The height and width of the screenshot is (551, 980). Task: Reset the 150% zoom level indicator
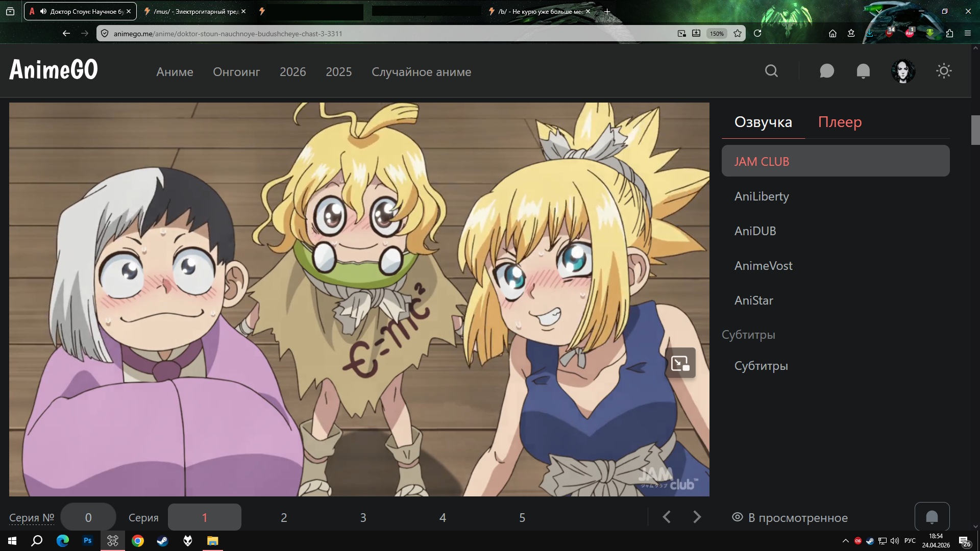pos(717,34)
